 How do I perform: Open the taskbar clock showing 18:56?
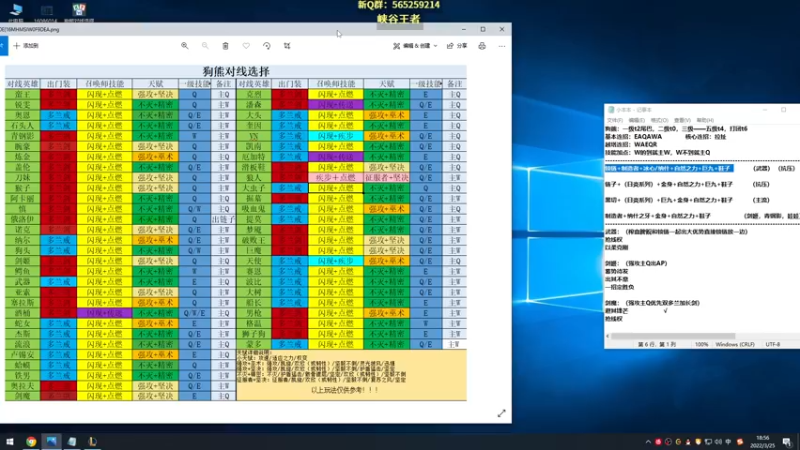[763, 441]
